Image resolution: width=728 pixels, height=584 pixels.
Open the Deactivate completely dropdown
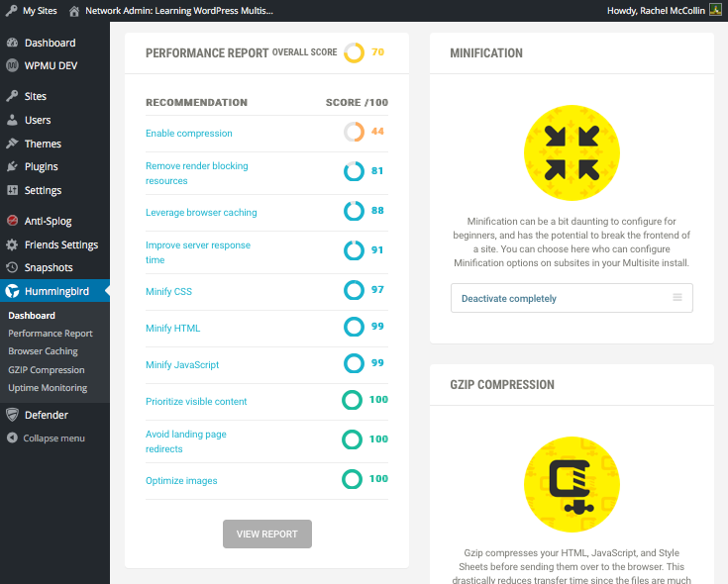[572, 298]
